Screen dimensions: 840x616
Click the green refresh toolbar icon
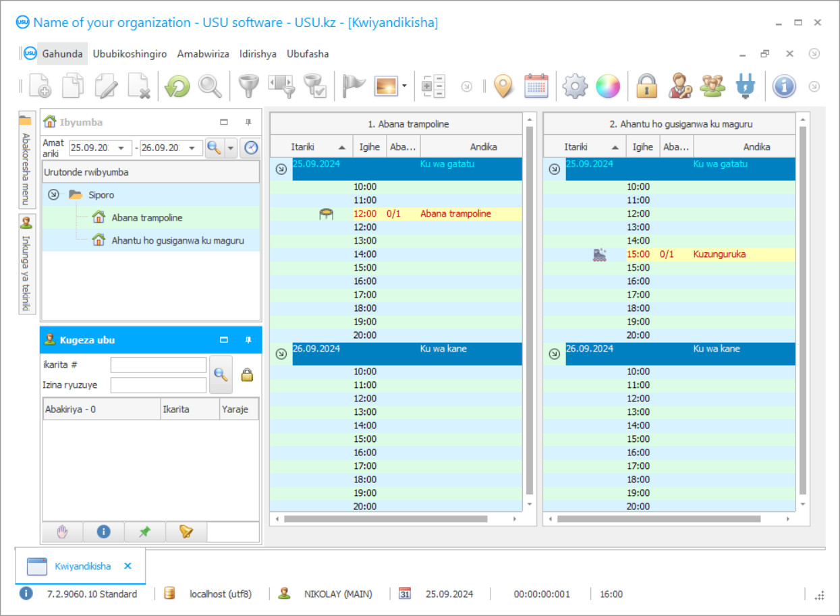click(x=177, y=86)
